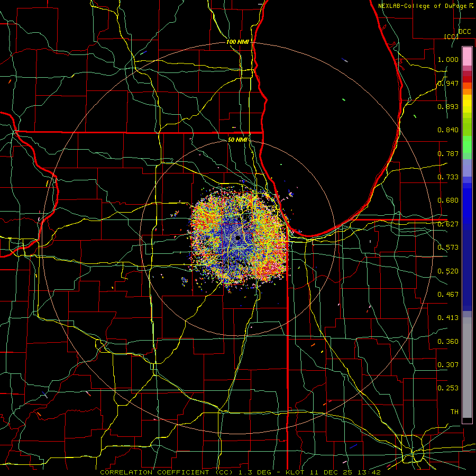Click the 0.253 scale value
The image size is (476, 476).
coord(448,388)
